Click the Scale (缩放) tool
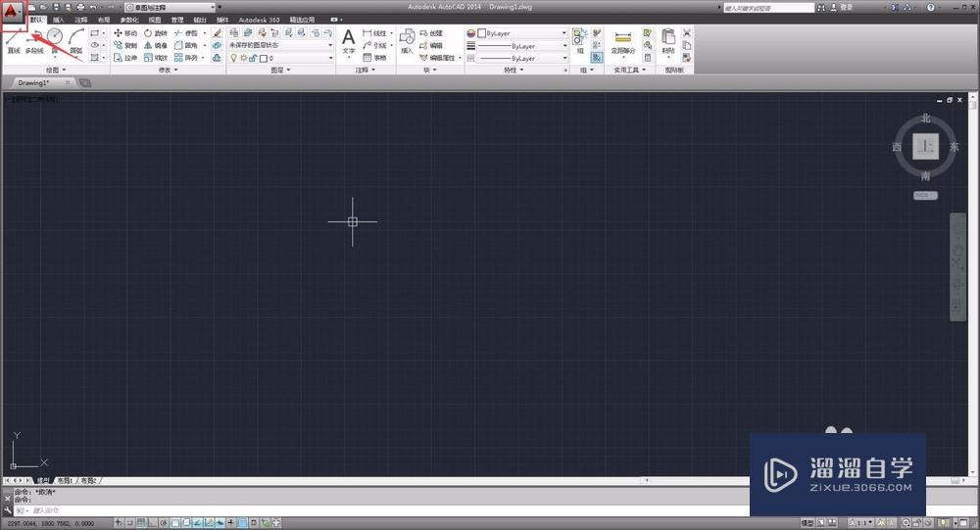The width and height of the screenshot is (980, 530). point(156,58)
